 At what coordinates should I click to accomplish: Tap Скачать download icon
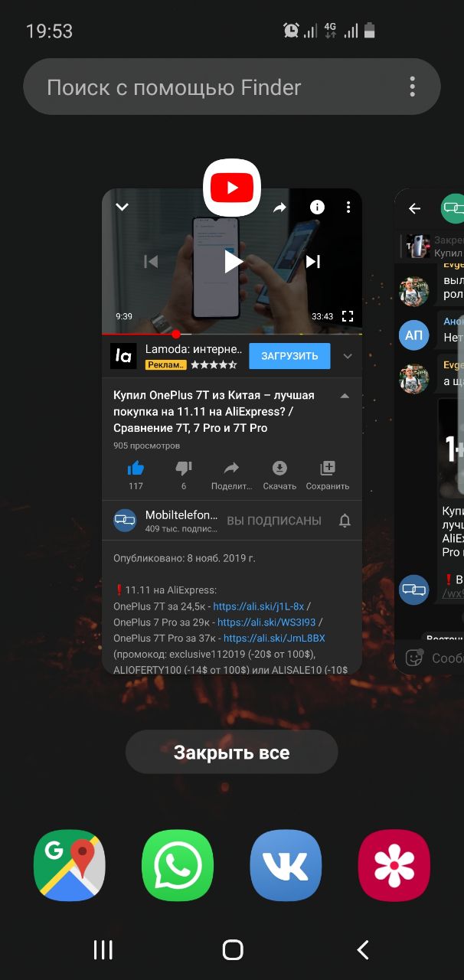279,468
